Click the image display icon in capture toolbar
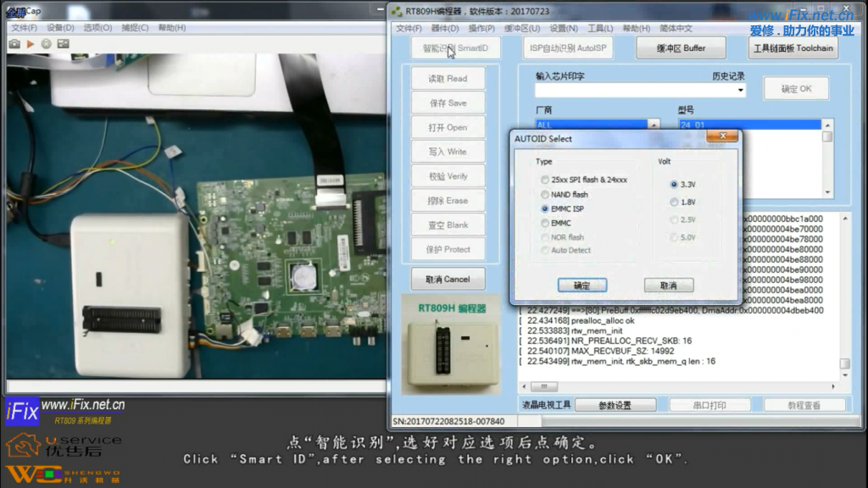The image size is (868, 488). pyautogui.click(x=63, y=44)
